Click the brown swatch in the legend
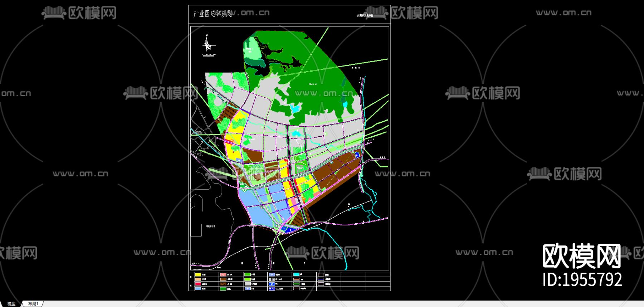The width and height of the screenshot is (644, 307). click(223, 279)
